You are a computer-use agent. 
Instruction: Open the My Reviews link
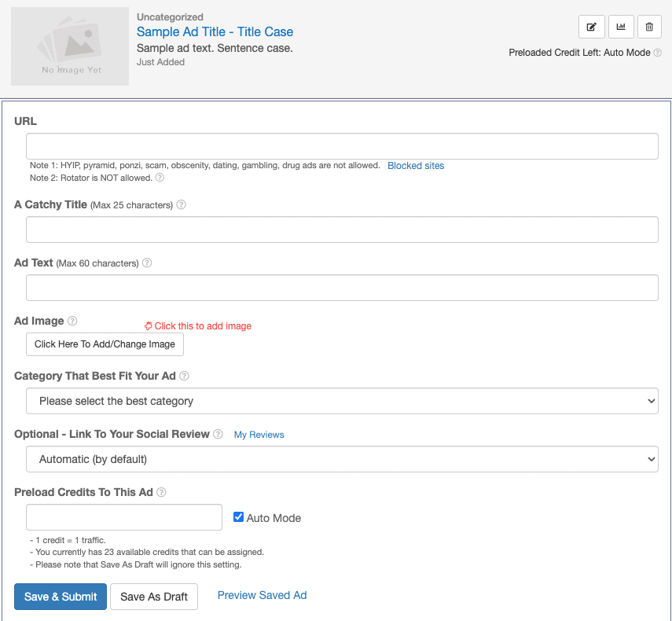pyautogui.click(x=259, y=435)
